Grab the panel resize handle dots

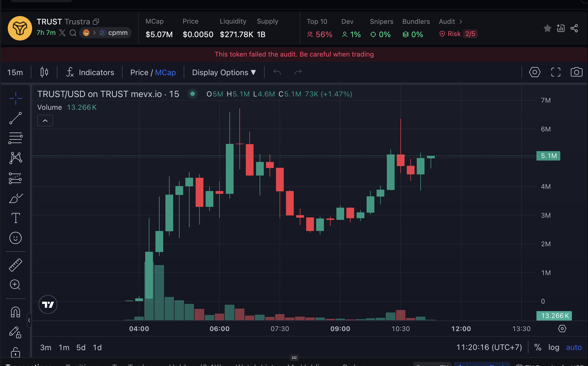294,358
